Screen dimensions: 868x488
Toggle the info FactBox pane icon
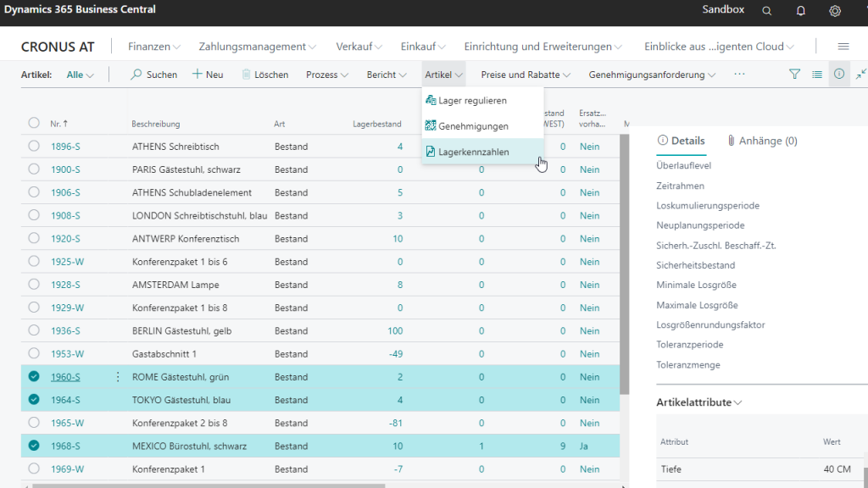pyautogui.click(x=839, y=75)
